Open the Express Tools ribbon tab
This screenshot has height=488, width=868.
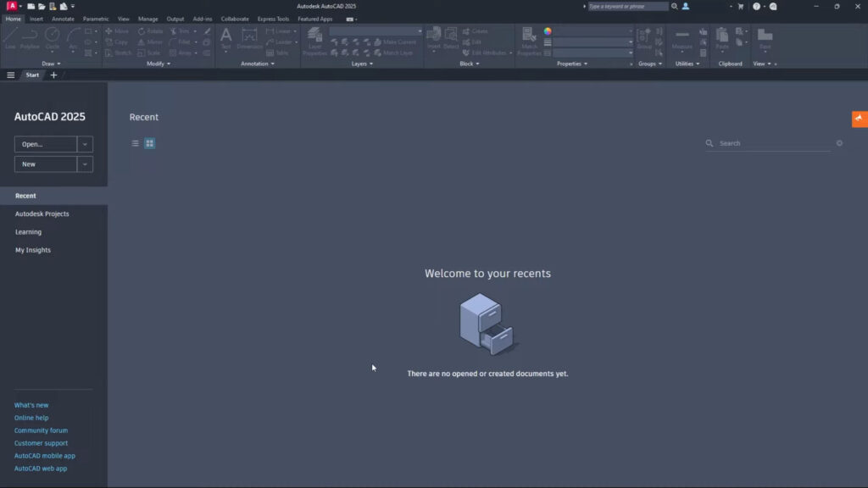click(273, 19)
